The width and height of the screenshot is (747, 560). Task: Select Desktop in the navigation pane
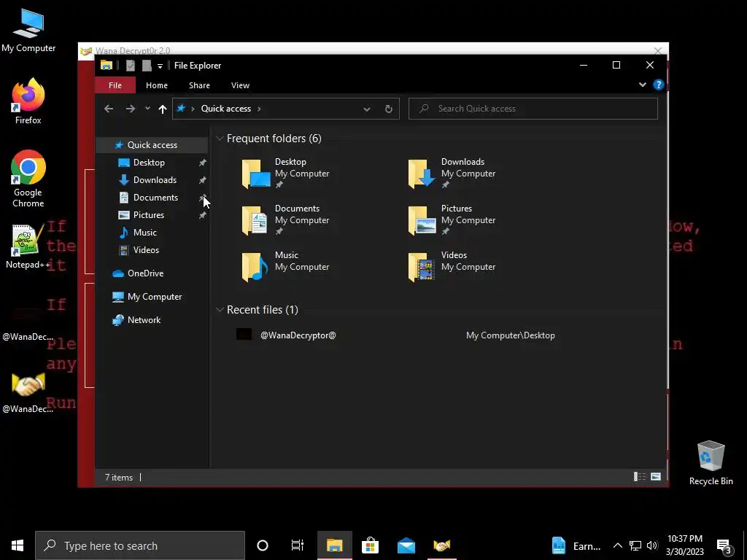(149, 163)
